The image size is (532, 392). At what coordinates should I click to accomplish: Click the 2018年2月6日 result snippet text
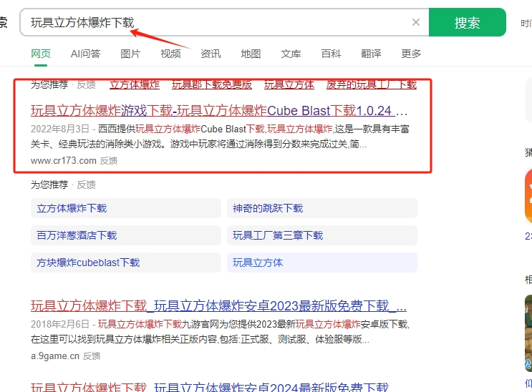tap(220, 332)
